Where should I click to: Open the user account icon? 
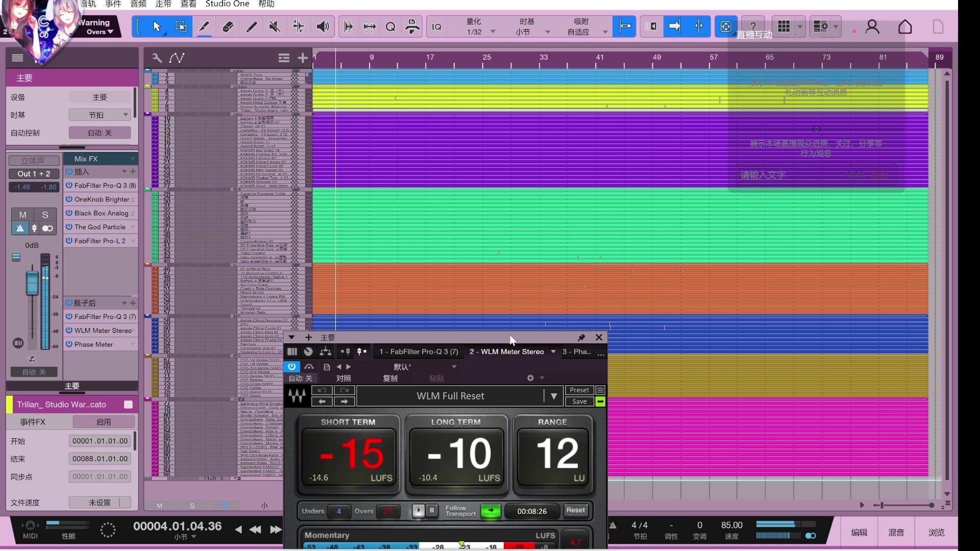(x=872, y=27)
